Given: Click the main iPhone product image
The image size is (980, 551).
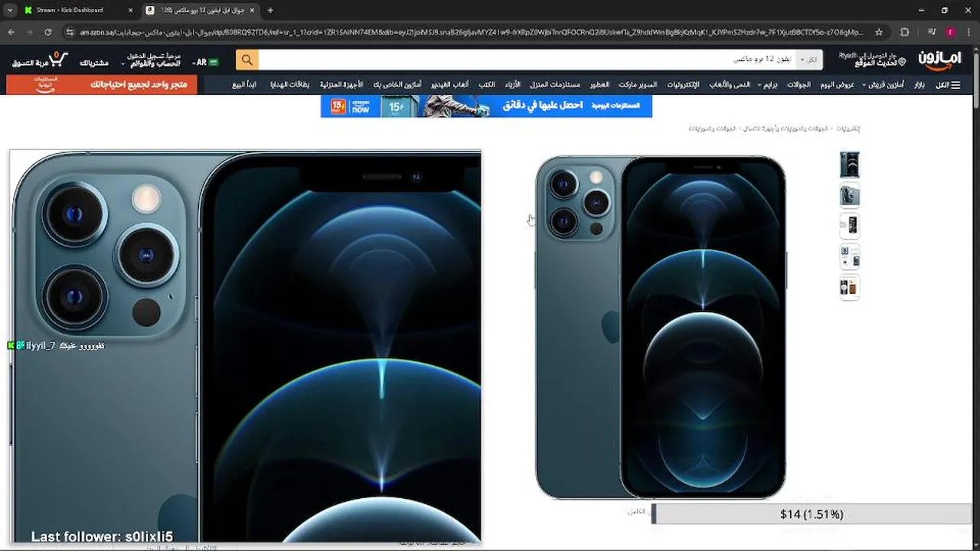Looking at the screenshot, I should [x=661, y=328].
